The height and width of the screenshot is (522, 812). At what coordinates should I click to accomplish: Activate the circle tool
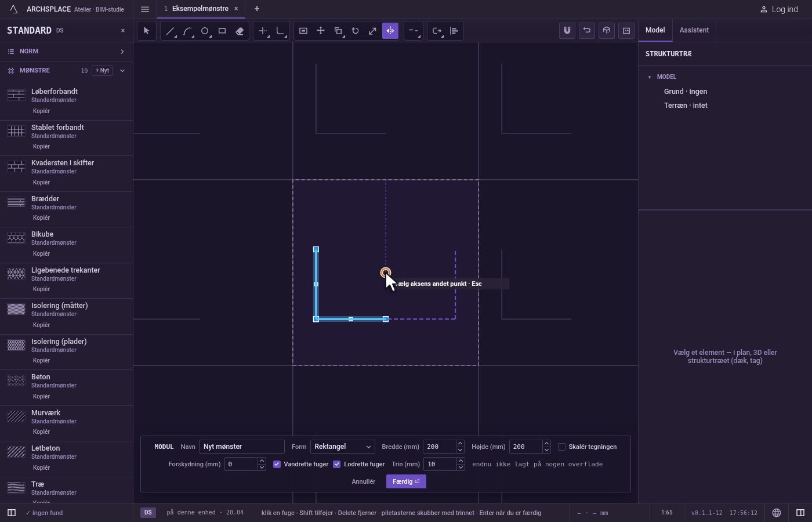(x=205, y=31)
